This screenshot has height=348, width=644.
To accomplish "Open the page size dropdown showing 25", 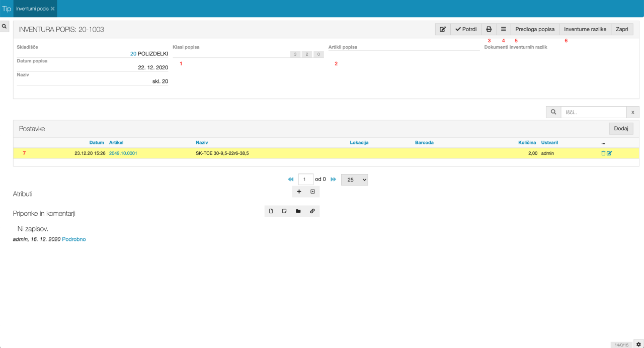I will tap(354, 180).
